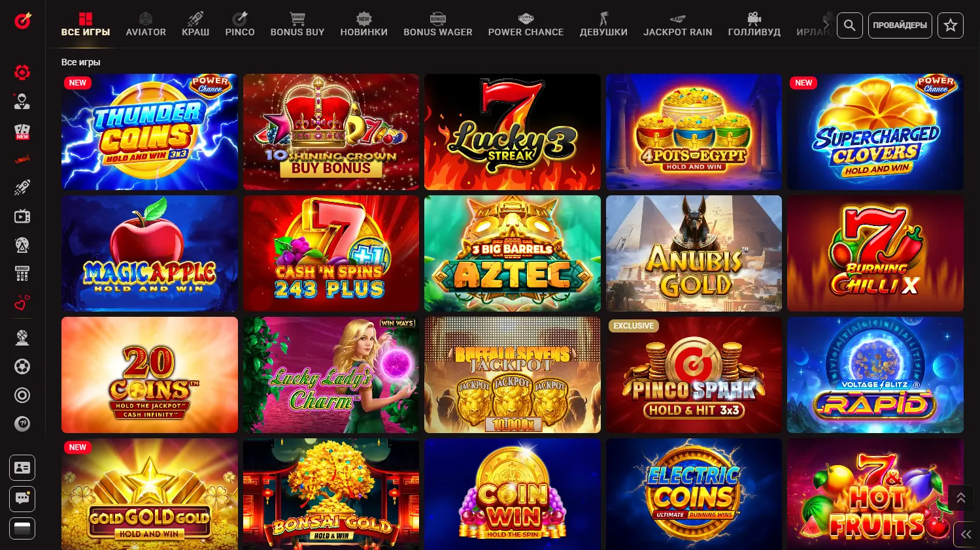The height and width of the screenshot is (550, 980).
Task: Open the Pinco Spark exclusive game
Action: [694, 375]
